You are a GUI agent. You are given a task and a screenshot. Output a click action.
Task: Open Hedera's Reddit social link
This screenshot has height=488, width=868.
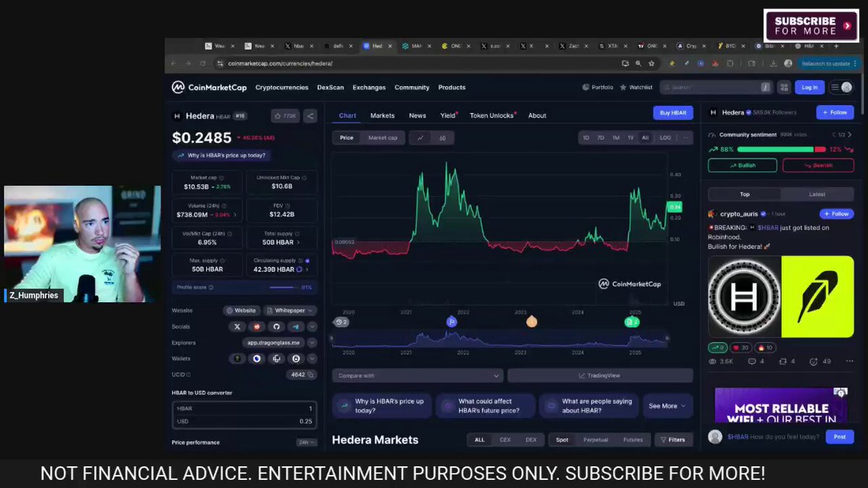coord(257,327)
